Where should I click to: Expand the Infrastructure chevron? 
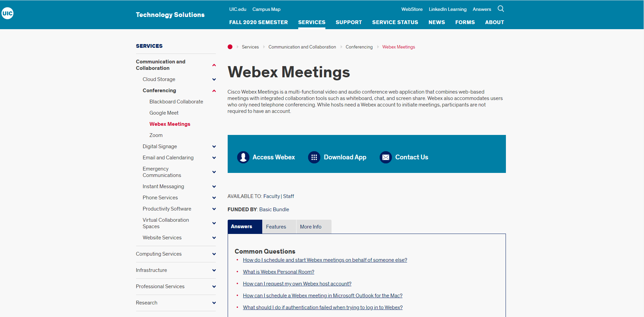point(214,270)
